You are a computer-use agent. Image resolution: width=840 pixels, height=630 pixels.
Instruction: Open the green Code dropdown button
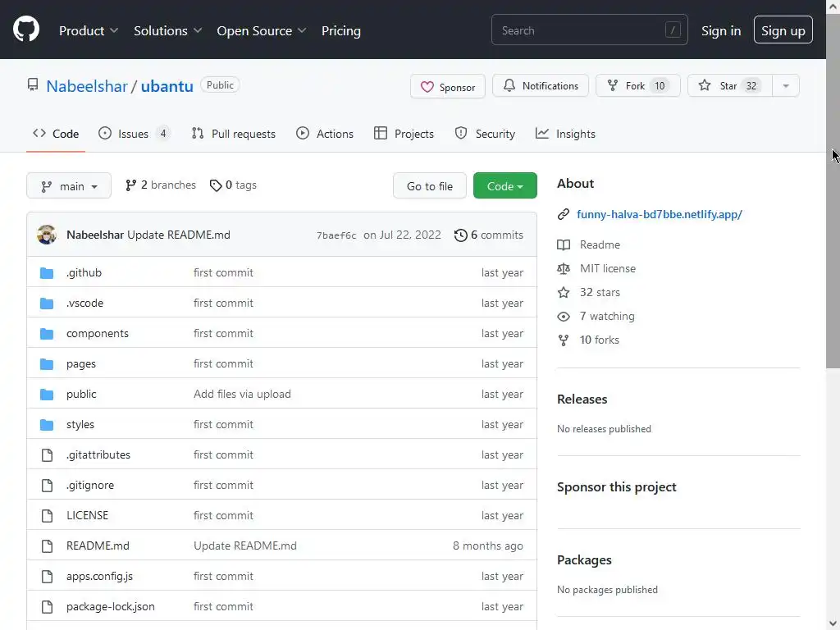pyautogui.click(x=504, y=186)
